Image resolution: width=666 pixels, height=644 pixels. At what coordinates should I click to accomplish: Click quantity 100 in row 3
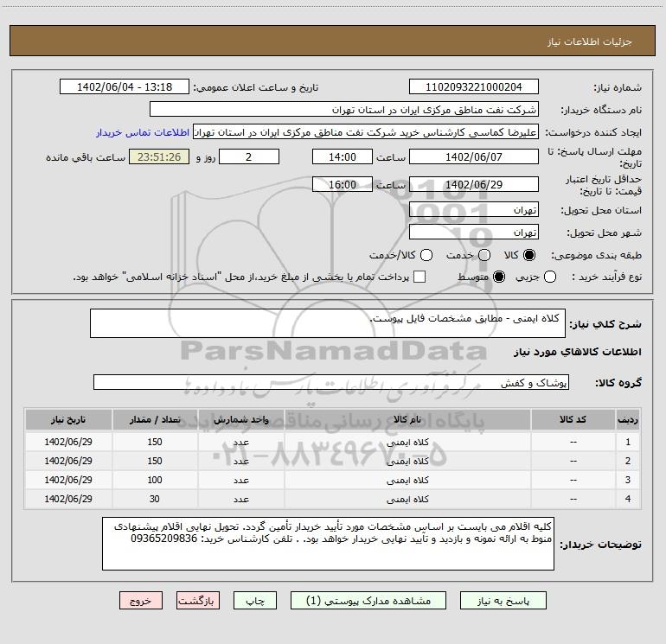pos(155,480)
